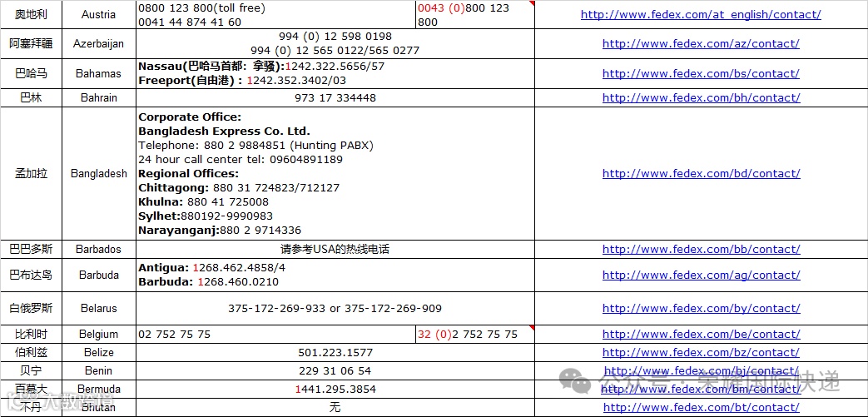Select the Barbados cell
868x417 pixels.
(98, 249)
